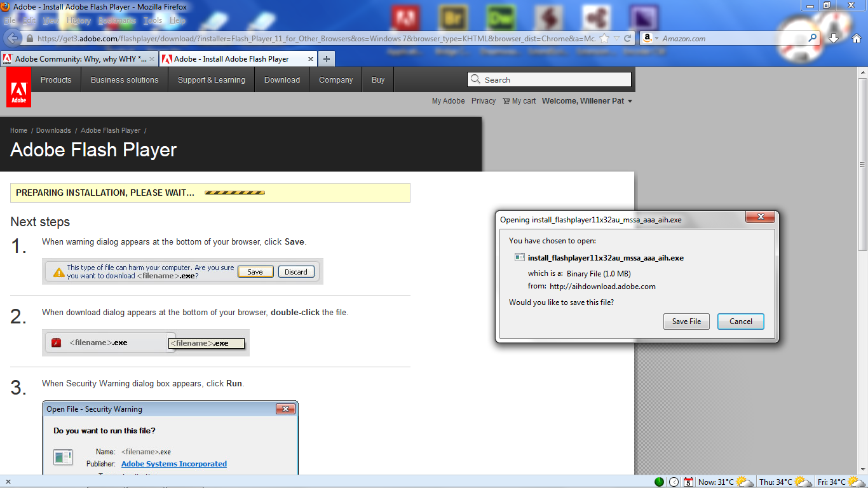Screen dimensions: 868x488
Task: Click the Adobe Systems Incorporated publisher link
Action: click(174, 464)
